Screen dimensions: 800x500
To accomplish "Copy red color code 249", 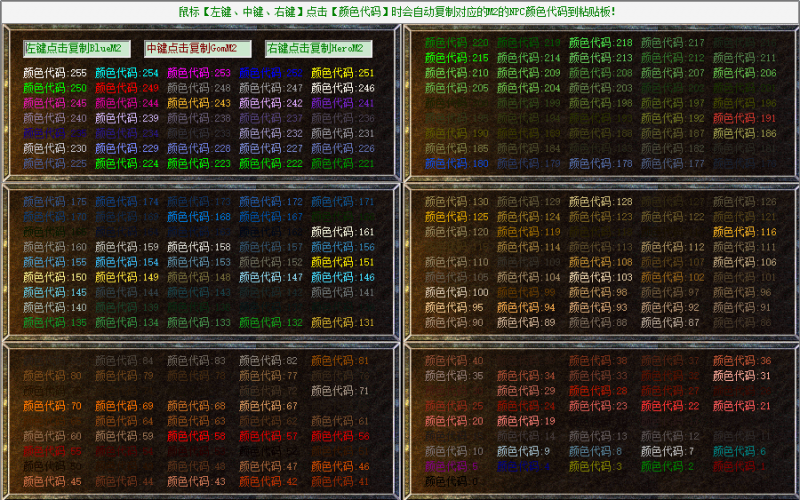I will point(126,88).
